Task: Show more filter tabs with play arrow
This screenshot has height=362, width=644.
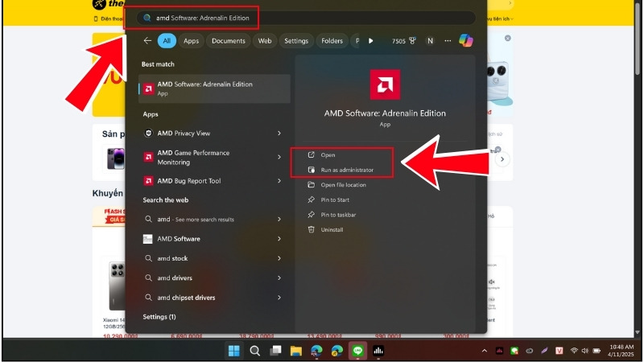Action: pyautogui.click(x=370, y=41)
